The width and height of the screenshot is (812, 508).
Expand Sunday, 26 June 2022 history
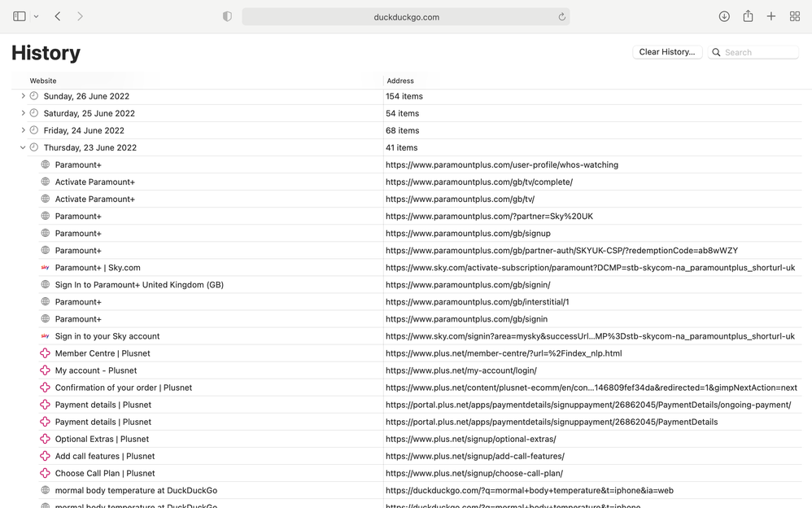pyautogui.click(x=22, y=96)
